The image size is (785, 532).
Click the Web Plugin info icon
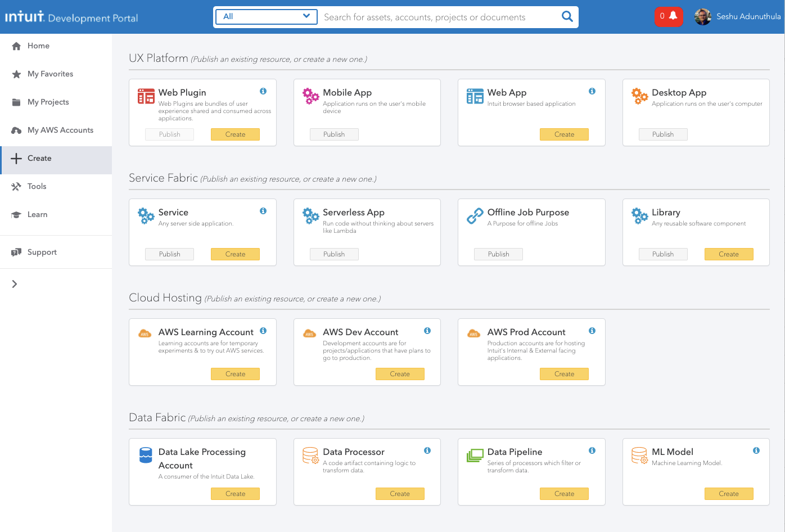point(263,91)
